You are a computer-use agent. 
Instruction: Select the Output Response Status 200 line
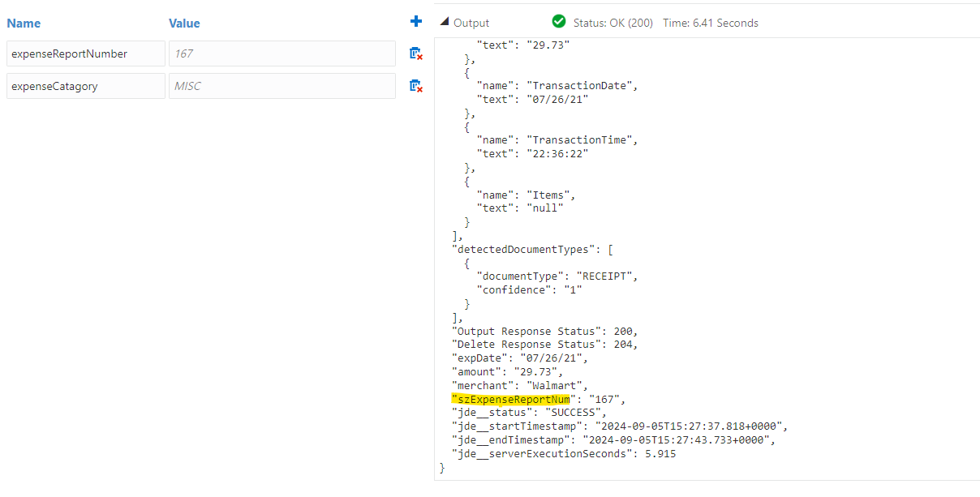coord(544,331)
